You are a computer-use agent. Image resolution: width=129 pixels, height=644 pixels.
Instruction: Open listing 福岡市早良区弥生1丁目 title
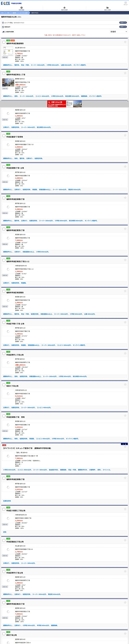pos(16,74)
